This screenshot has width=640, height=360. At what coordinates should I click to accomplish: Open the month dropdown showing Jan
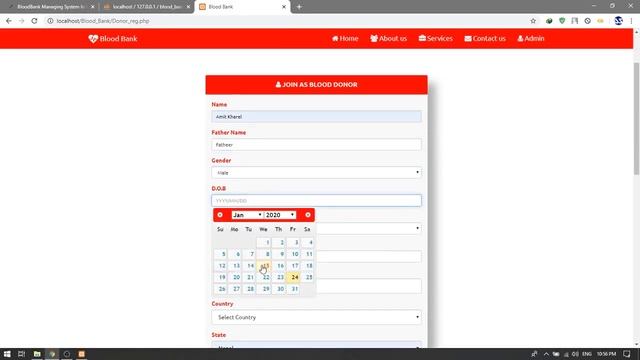pos(247,215)
